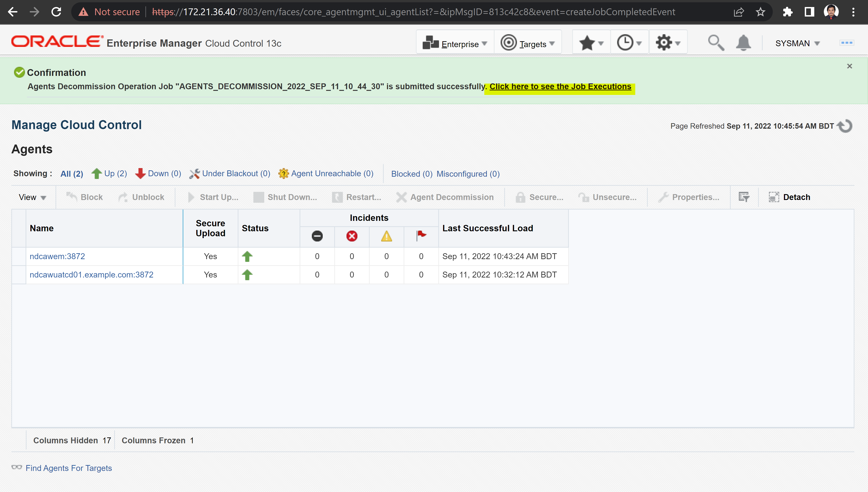Image resolution: width=868 pixels, height=492 pixels.
Task: Sort by Last Successful Load header
Action: pyautogui.click(x=503, y=228)
